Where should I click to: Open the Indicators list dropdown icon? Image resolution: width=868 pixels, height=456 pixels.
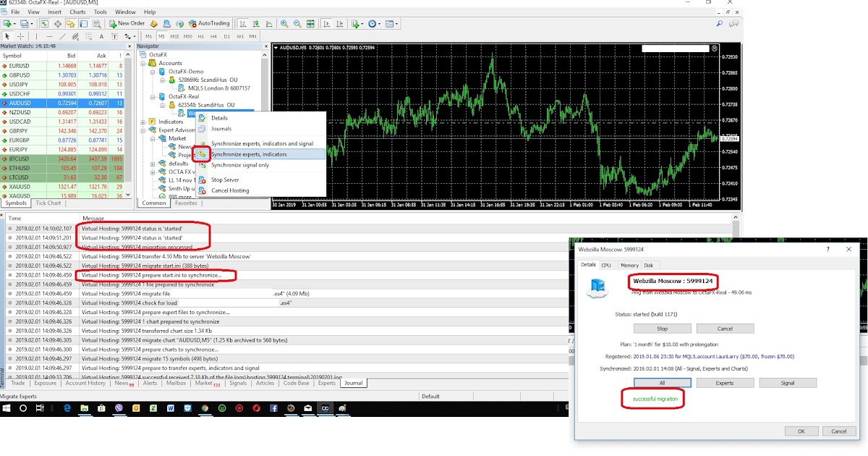357,23
